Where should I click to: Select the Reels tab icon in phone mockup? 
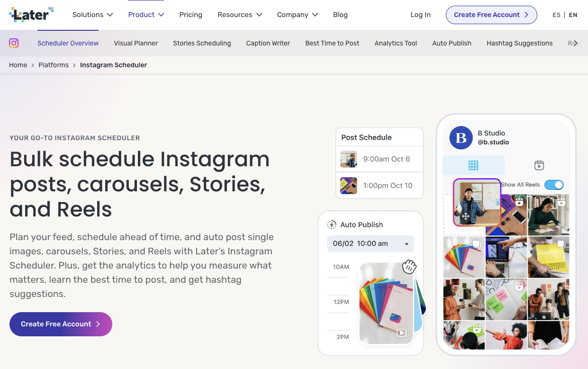[539, 165]
